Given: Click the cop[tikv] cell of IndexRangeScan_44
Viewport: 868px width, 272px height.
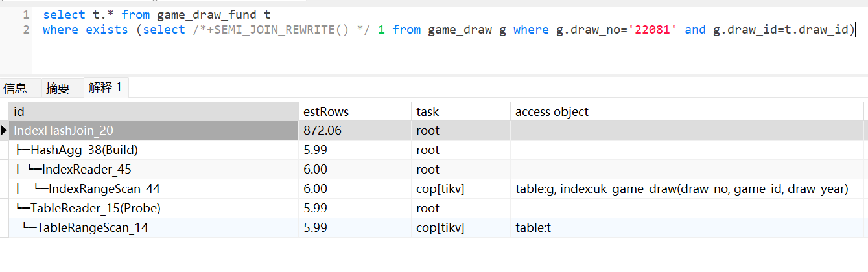Looking at the screenshot, I should click(460, 188).
